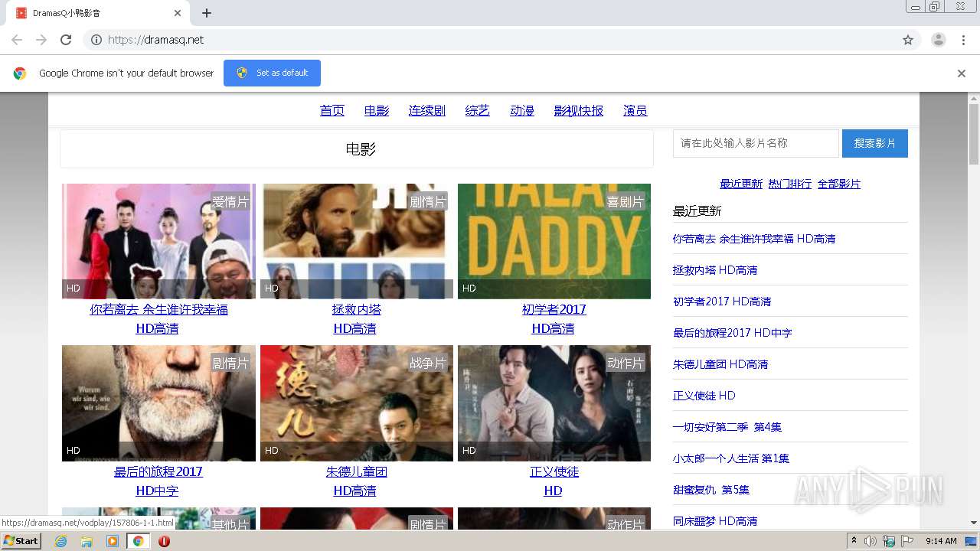Open sidebar item 初学者2017 HD高清
The image size is (980, 551).
click(722, 302)
